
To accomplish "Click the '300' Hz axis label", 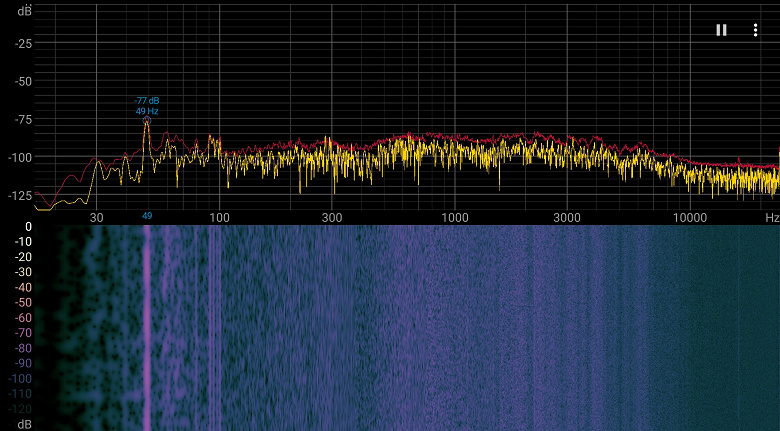I will coord(332,217).
